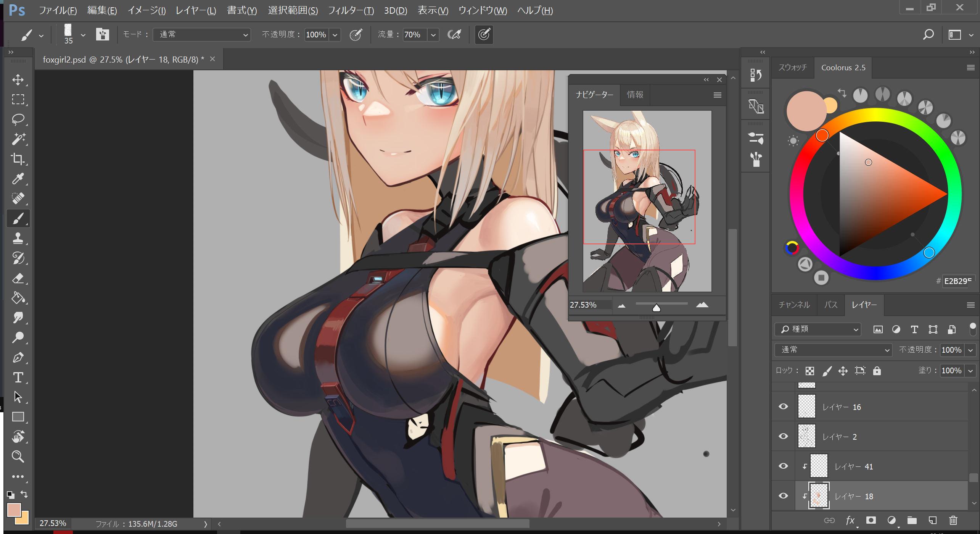This screenshot has width=980, height=534.
Task: Click the Coolorus large foreground color circle
Action: 806,111
